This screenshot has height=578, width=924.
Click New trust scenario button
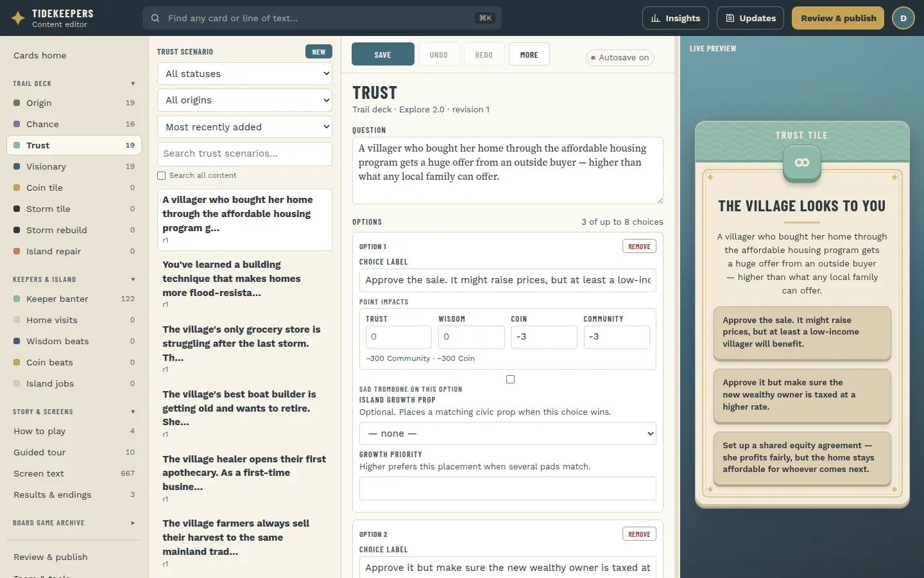(x=319, y=52)
